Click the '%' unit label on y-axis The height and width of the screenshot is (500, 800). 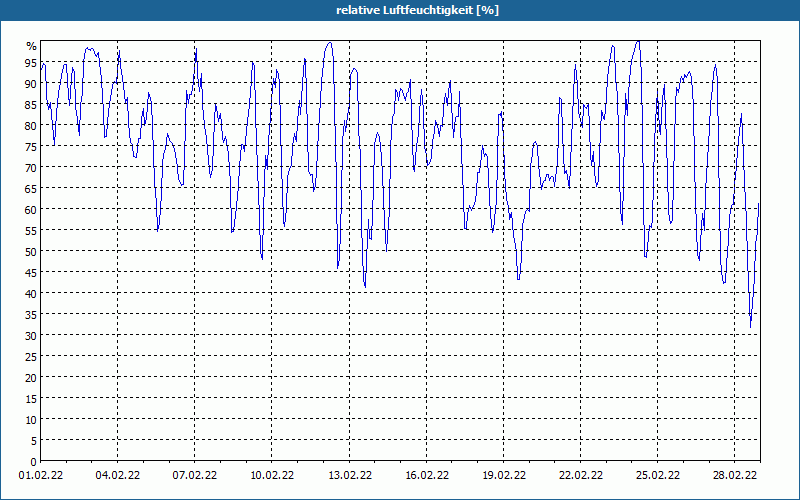click(32, 46)
